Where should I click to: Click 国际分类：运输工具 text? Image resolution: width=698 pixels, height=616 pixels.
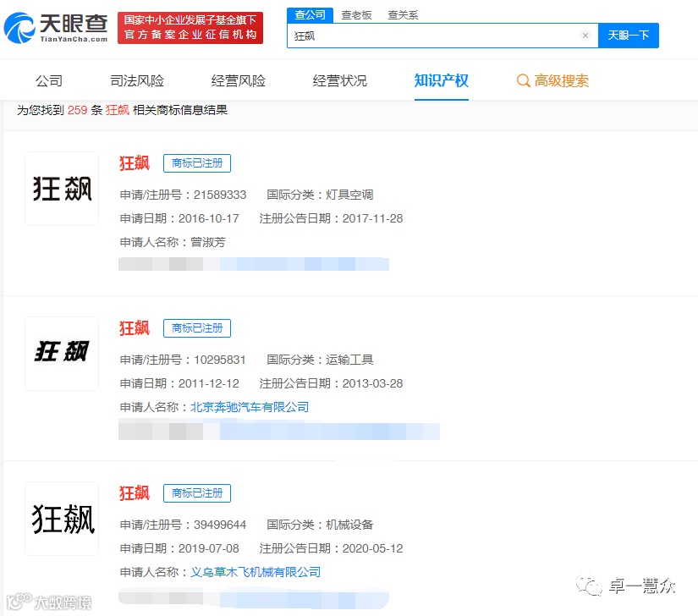(x=320, y=360)
